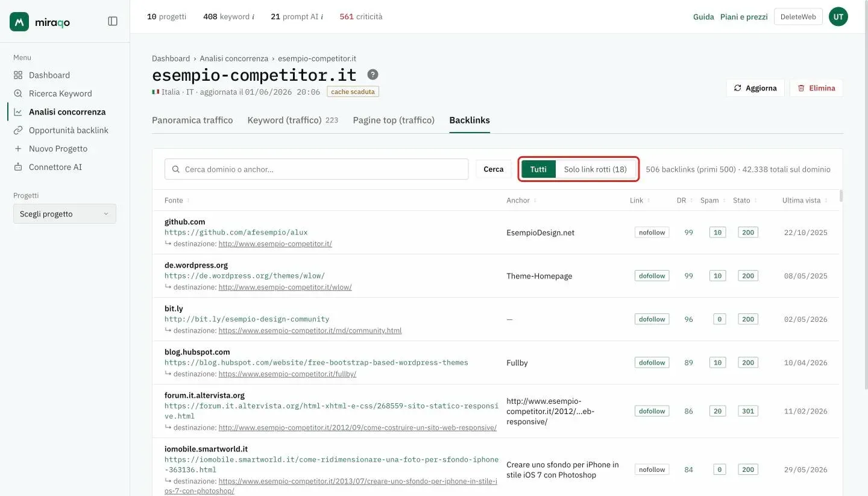Open the UT user avatar
868x496 pixels.
838,17
